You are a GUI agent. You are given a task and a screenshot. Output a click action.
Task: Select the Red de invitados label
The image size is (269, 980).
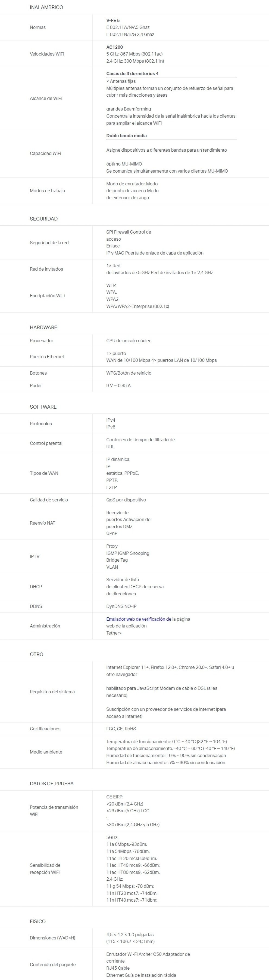click(46, 269)
